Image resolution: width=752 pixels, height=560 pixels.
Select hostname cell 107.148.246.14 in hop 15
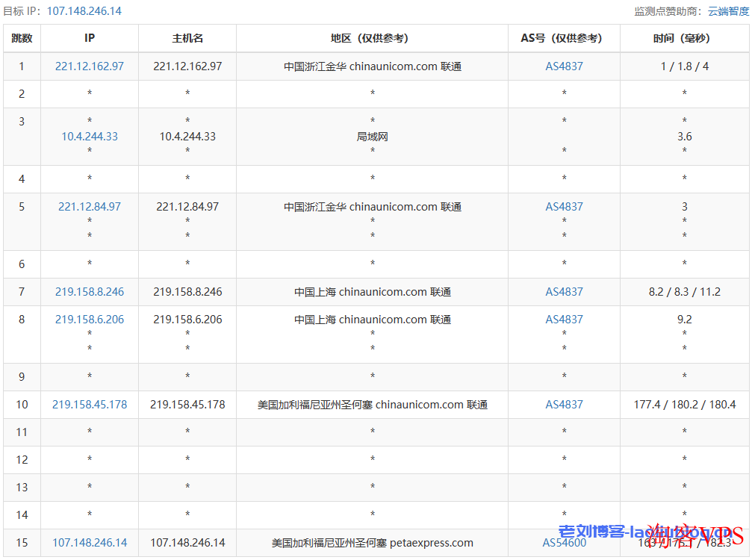tap(187, 542)
